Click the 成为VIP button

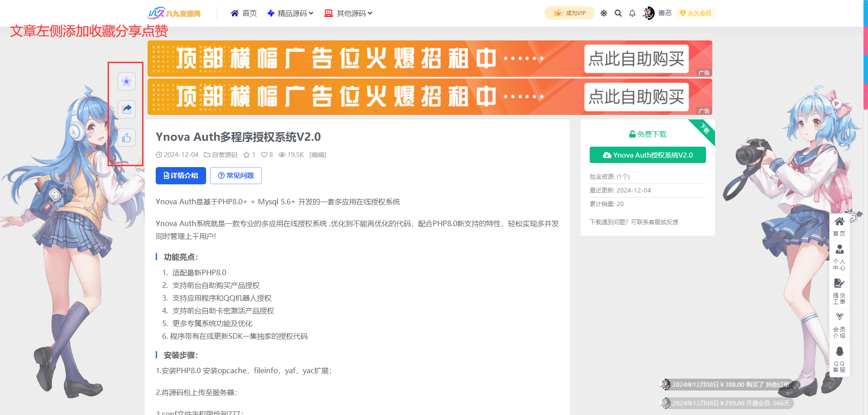[569, 13]
